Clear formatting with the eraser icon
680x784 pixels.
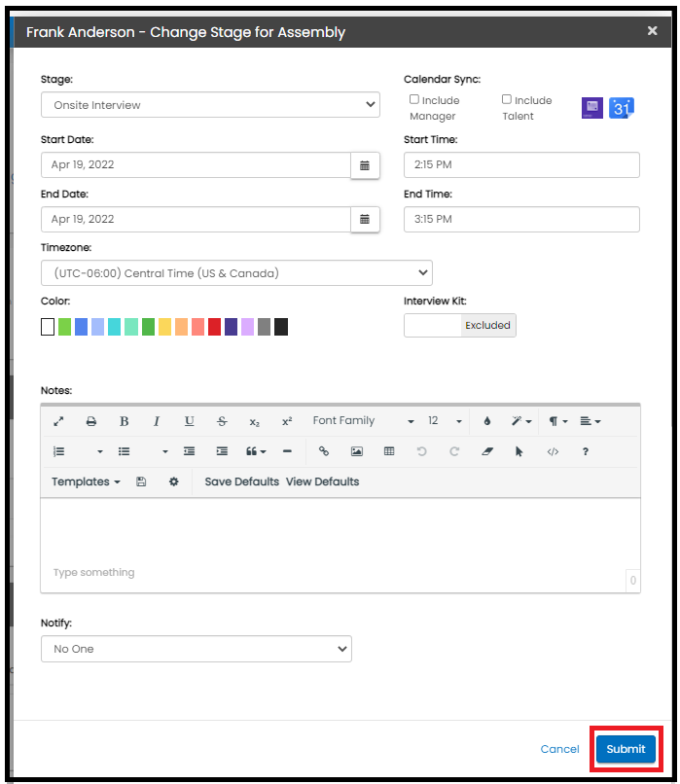(x=487, y=451)
